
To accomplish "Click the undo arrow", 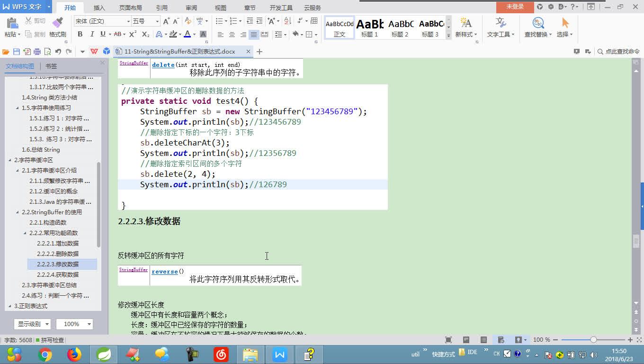I will tap(58, 52).
